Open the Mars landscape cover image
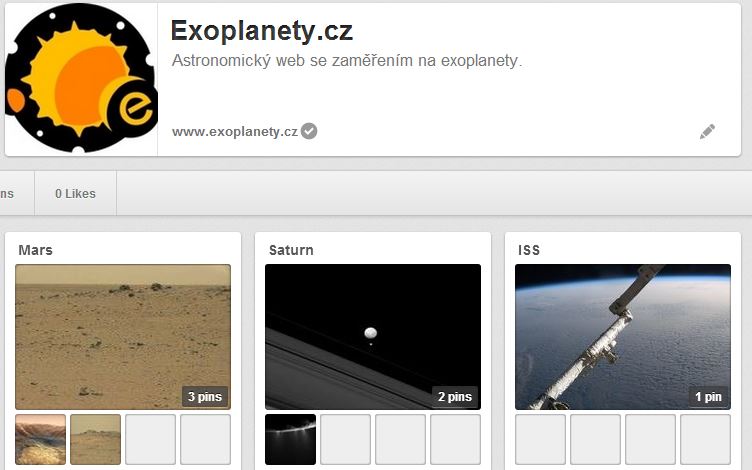Image resolution: width=752 pixels, height=470 pixels. (x=123, y=337)
